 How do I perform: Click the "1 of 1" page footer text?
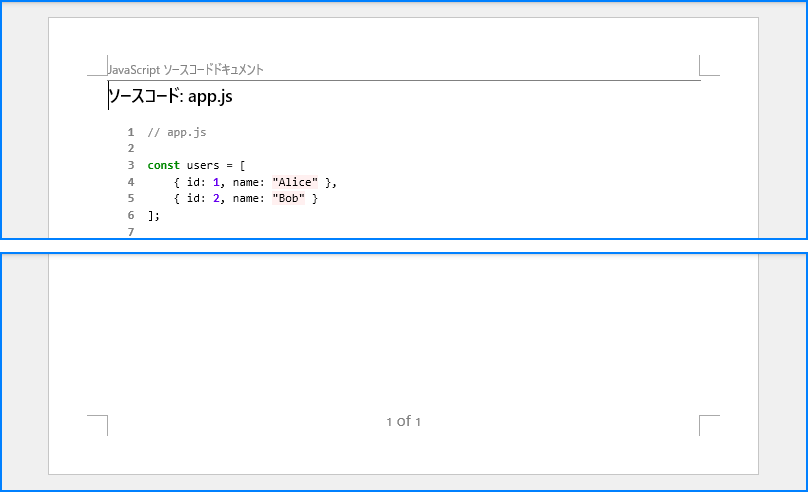(404, 421)
